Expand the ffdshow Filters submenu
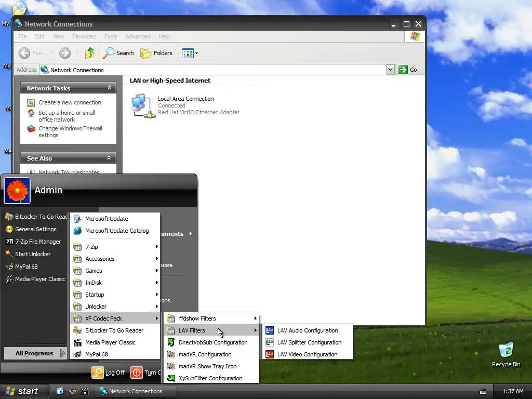 (211, 318)
